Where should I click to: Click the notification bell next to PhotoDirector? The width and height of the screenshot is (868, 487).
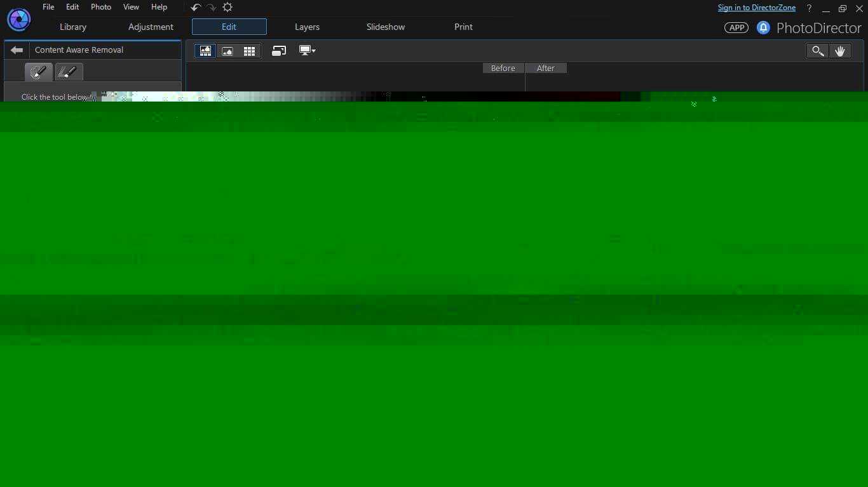763,27
